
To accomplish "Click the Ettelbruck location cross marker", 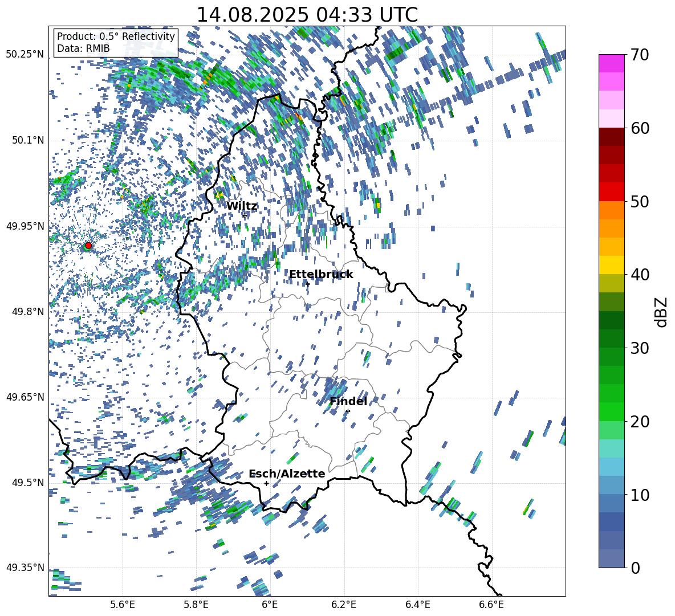I will (307, 284).
